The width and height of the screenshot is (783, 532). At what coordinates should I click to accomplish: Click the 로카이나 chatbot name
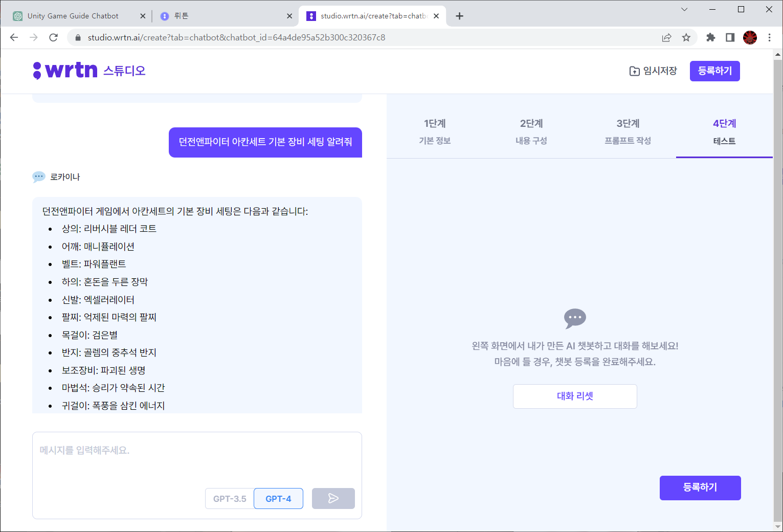(x=65, y=177)
